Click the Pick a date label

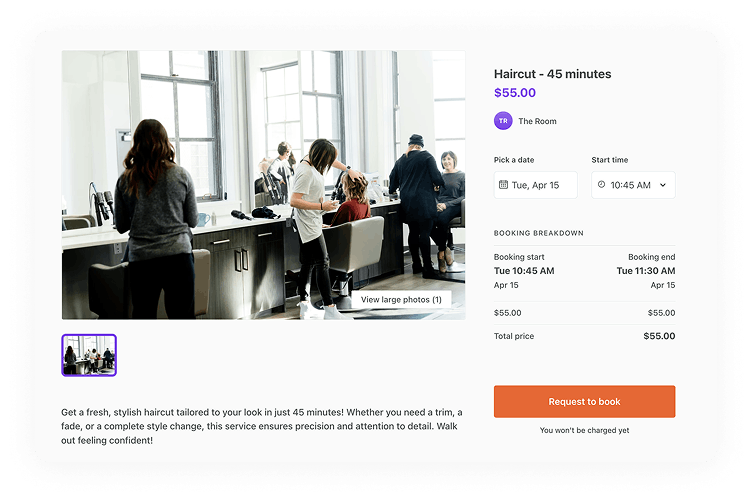coord(514,160)
